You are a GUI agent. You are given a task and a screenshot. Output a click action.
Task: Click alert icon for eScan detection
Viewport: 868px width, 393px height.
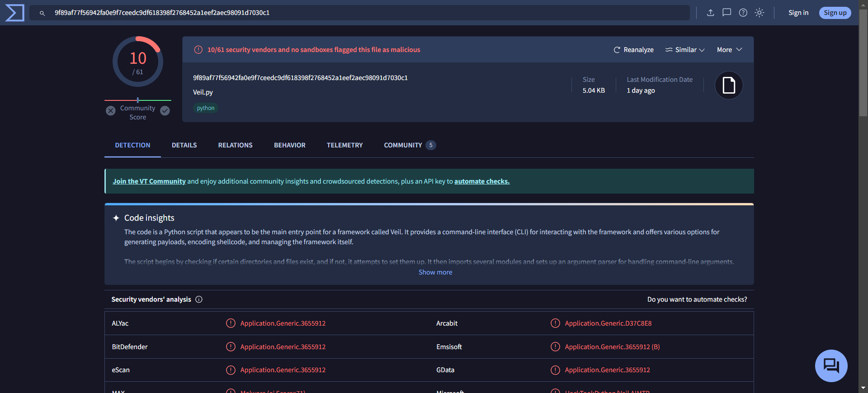pos(231,370)
